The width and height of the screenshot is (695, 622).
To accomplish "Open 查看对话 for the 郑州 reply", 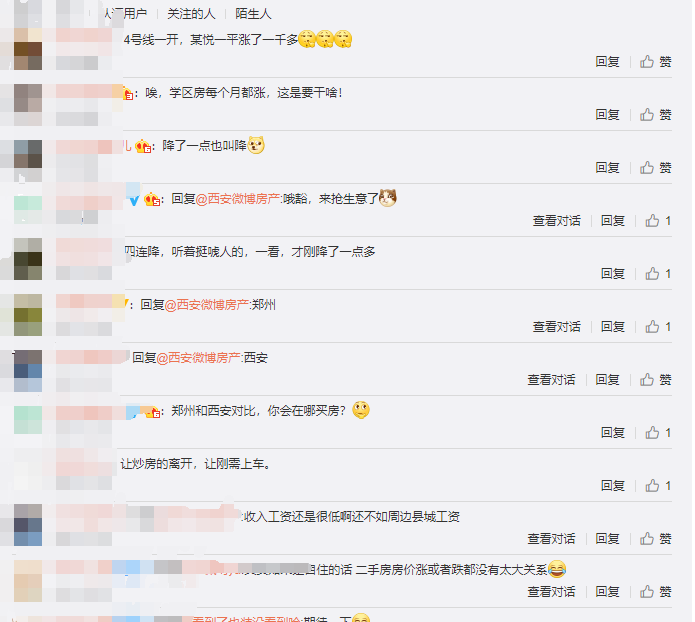I will [556, 327].
